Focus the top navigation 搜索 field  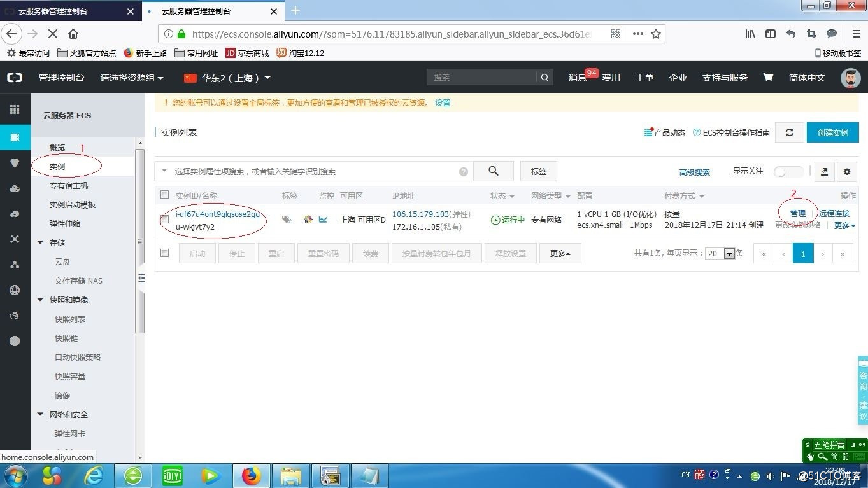click(482, 78)
